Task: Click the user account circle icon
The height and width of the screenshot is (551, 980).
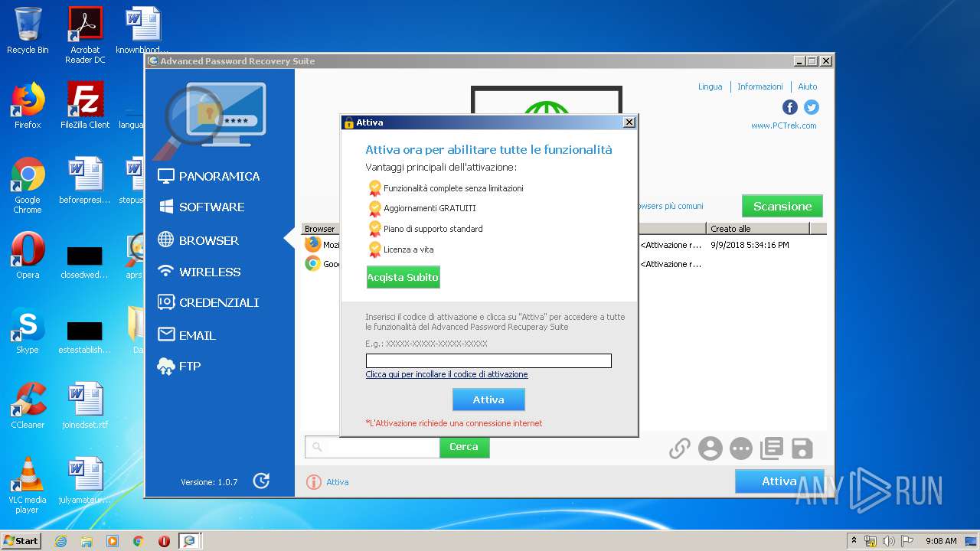Action: [x=710, y=448]
